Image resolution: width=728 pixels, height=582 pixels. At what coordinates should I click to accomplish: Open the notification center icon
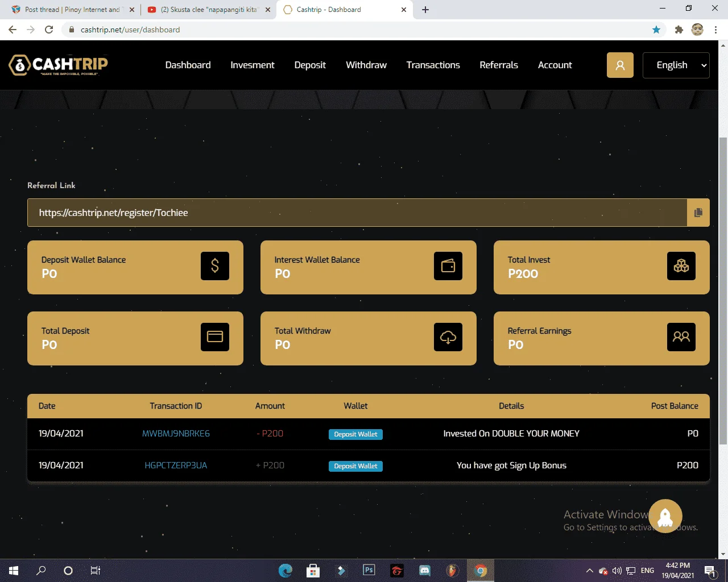pyautogui.click(x=710, y=571)
